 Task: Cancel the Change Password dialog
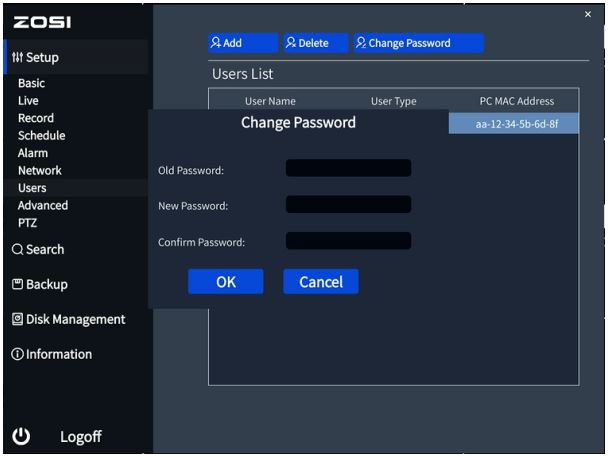320,282
